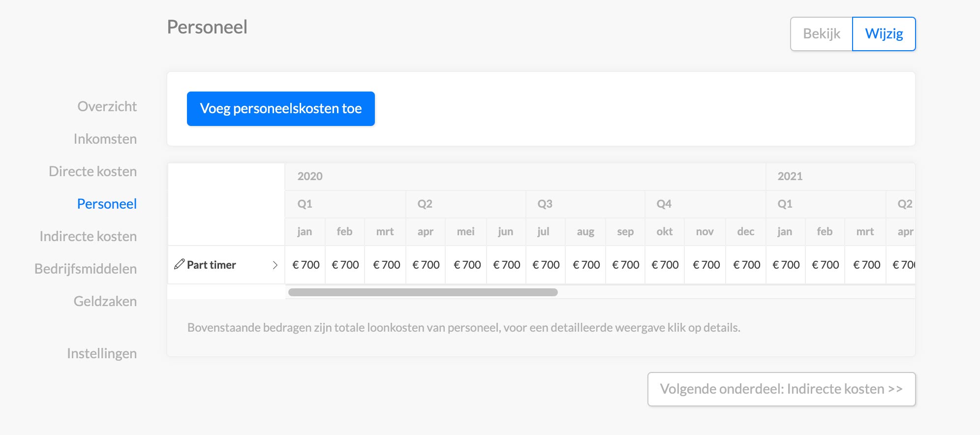Click the 2021 year column header
This screenshot has height=435, width=980.
point(790,176)
